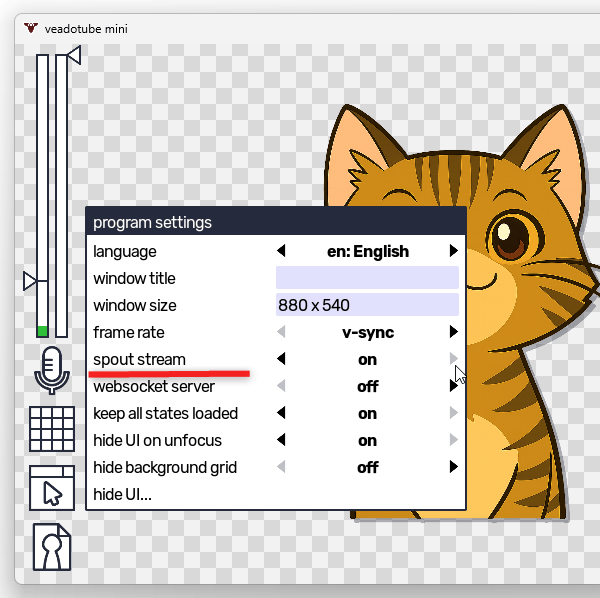Select previous language with left arrow
This screenshot has height=598, width=600.
[281, 251]
